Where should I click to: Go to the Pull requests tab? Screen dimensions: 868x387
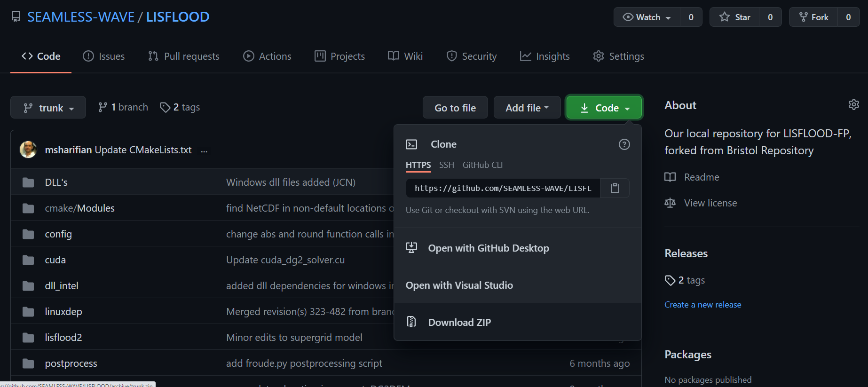coord(184,56)
